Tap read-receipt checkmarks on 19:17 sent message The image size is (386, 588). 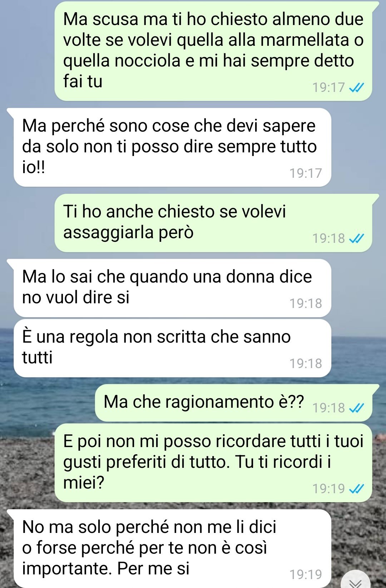tap(356, 88)
